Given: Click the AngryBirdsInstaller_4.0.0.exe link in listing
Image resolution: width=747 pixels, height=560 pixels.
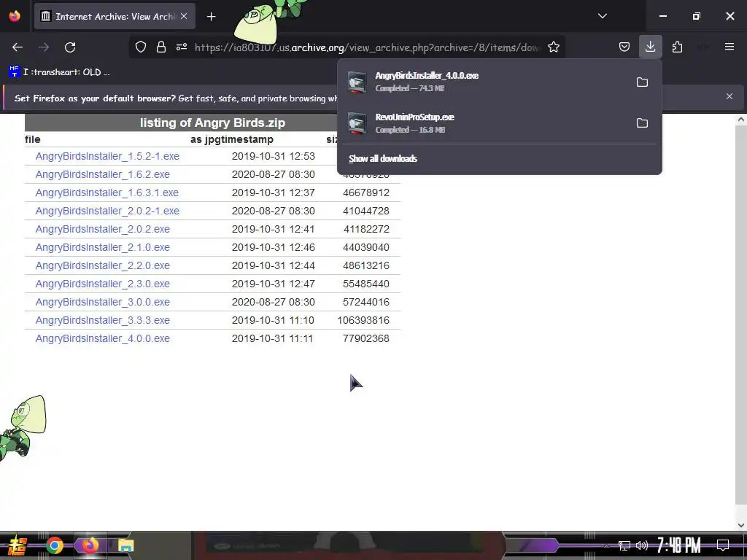Looking at the screenshot, I should [102, 338].
